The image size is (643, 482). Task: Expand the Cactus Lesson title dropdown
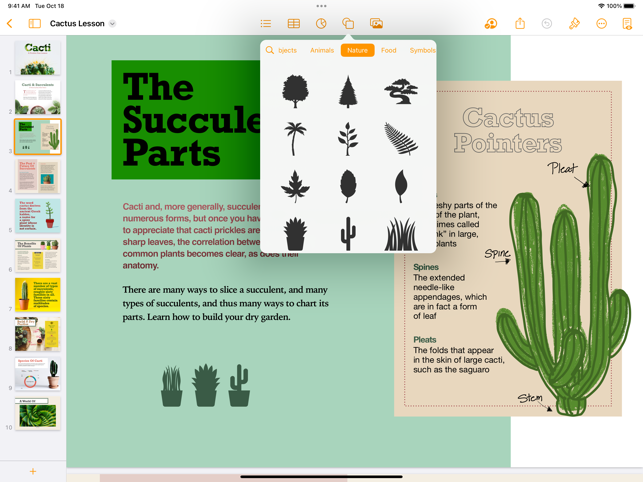click(x=113, y=24)
